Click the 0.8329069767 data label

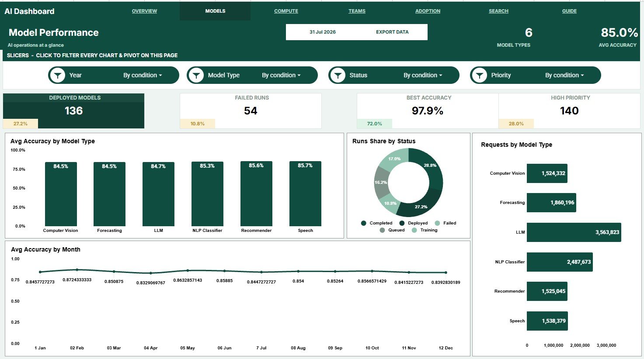coord(151,283)
